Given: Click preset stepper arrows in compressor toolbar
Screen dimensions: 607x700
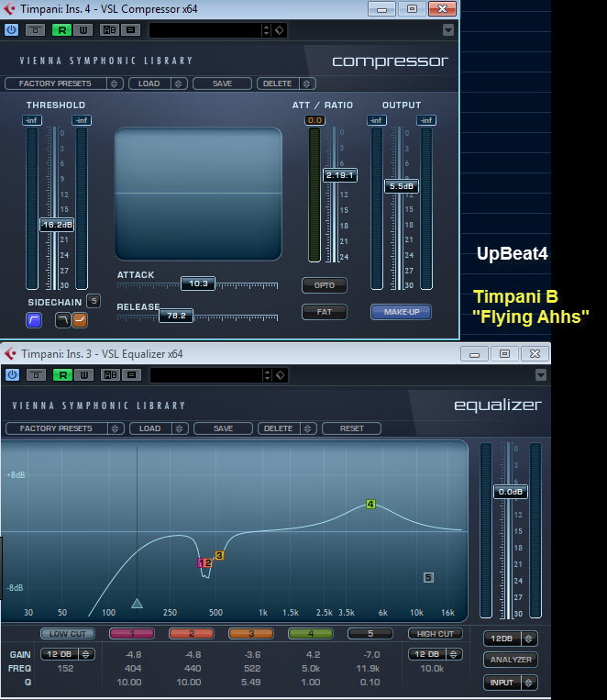Looking at the screenshot, I should (x=266, y=30).
